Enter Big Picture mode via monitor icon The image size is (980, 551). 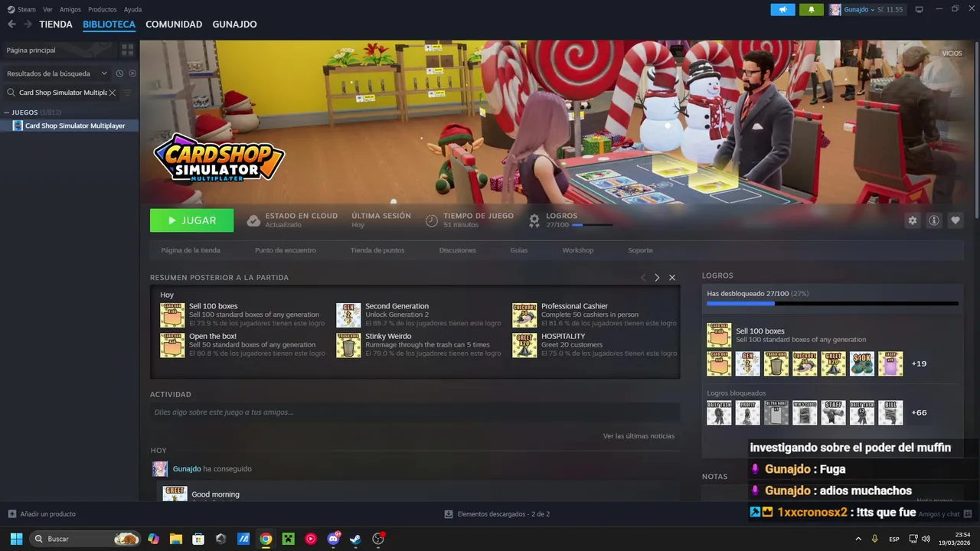tap(920, 9)
